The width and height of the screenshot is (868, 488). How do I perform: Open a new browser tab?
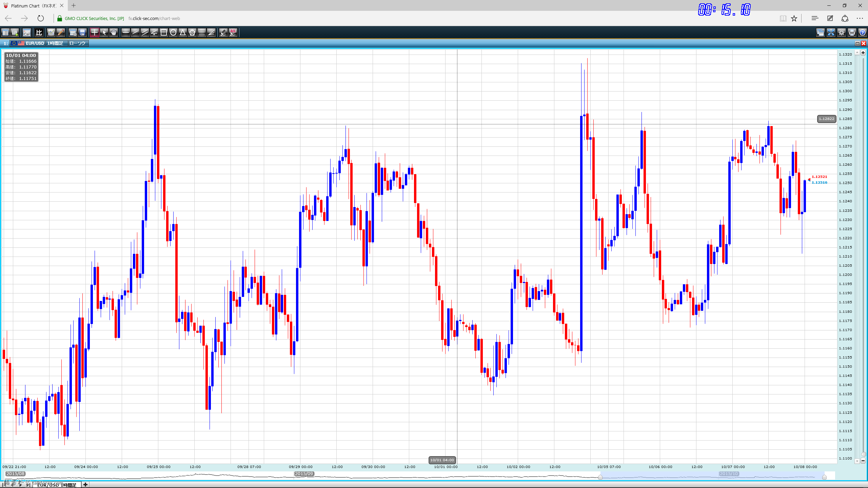74,5
